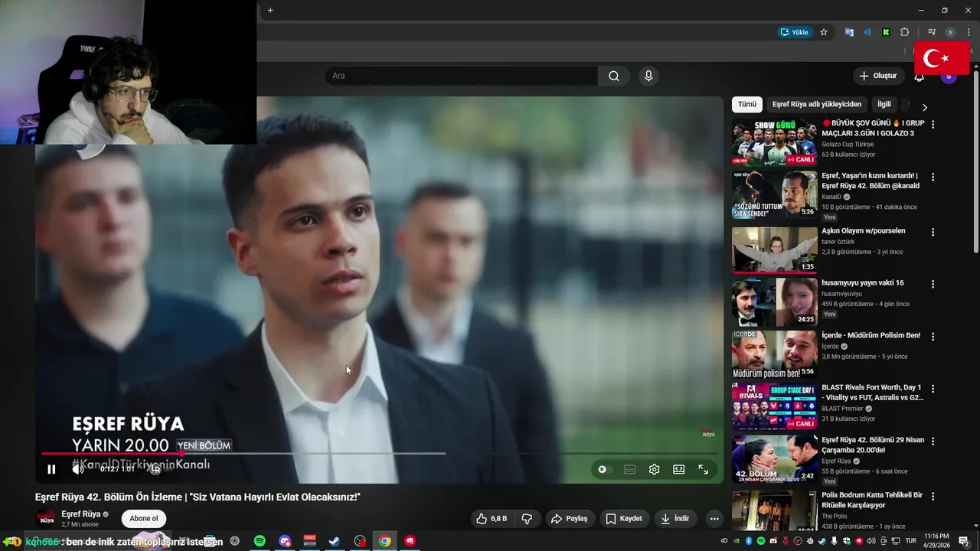Focus the Ara search field

pyautogui.click(x=462, y=76)
